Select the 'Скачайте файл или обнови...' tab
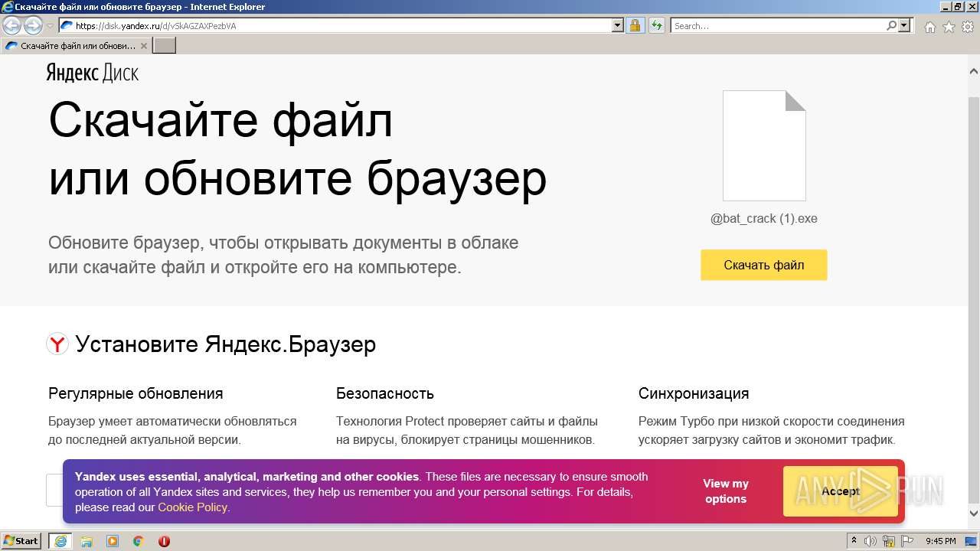This screenshot has width=980, height=551. tap(76, 46)
